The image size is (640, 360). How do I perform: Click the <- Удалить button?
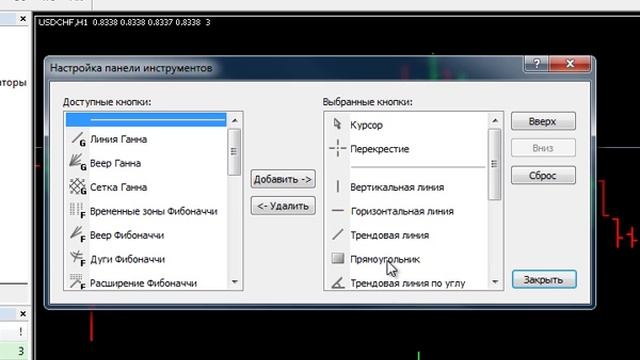283,206
